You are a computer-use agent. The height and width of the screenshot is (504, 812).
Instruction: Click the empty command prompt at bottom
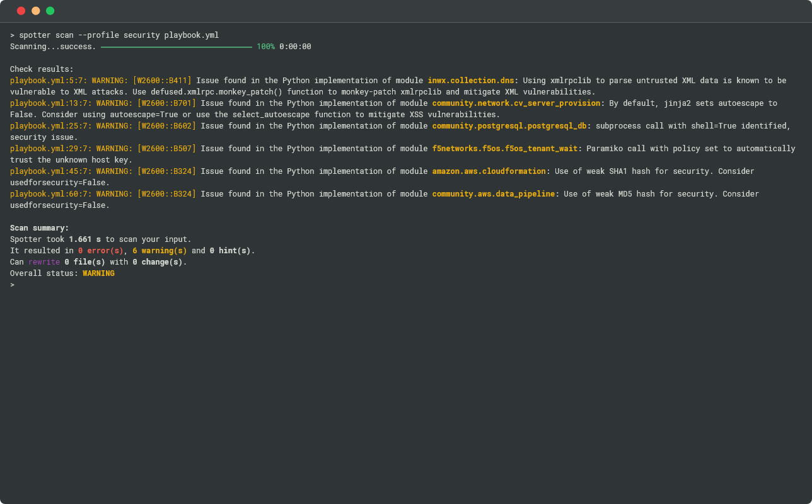[12, 285]
